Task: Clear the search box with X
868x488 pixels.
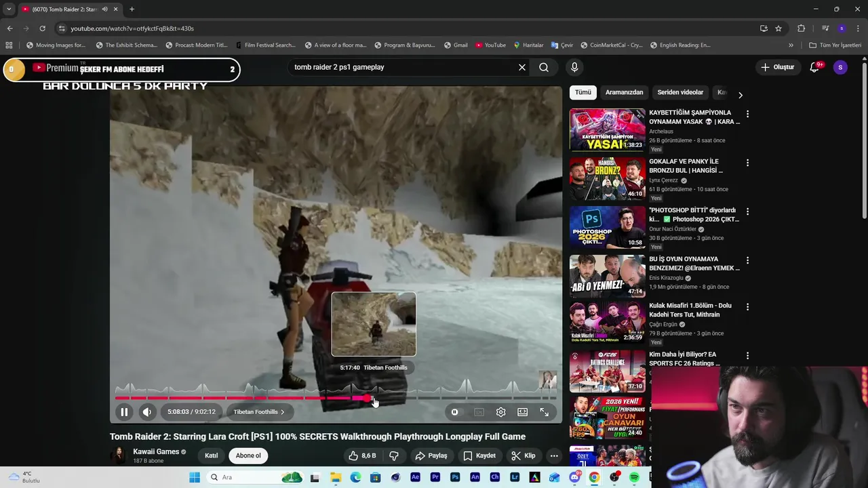Action: pos(522,67)
